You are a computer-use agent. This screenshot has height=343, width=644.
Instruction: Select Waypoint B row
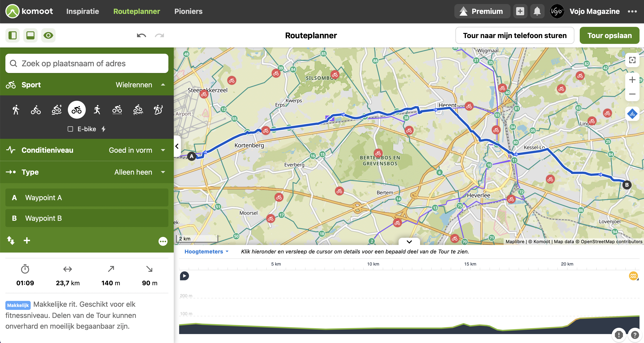[x=87, y=218]
